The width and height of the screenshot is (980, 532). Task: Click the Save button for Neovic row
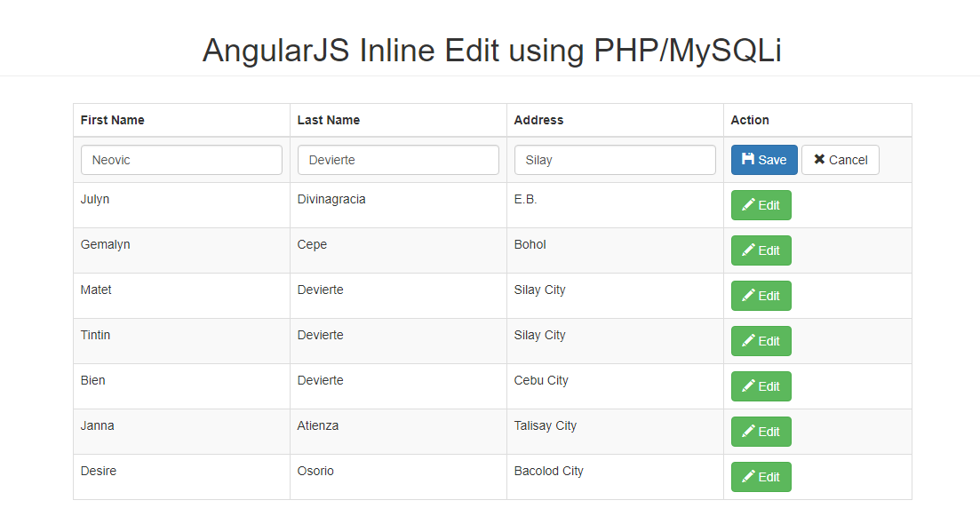pyautogui.click(x=764, y=160)
